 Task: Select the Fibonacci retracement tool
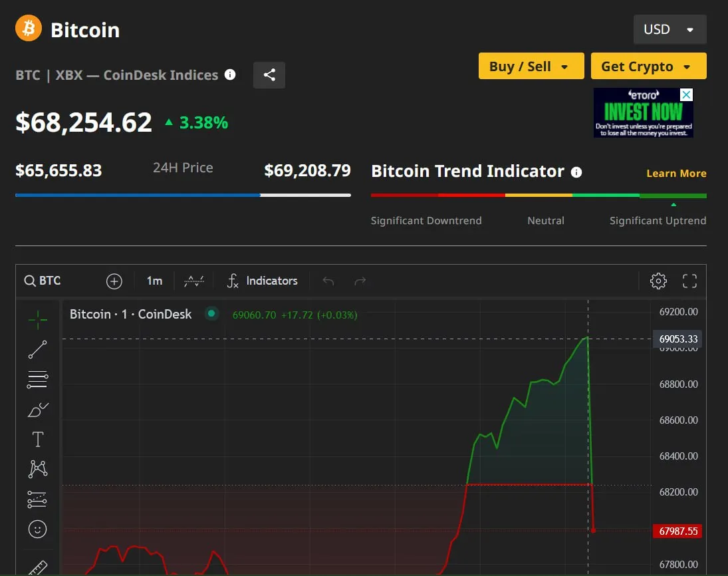click(38, 380)
